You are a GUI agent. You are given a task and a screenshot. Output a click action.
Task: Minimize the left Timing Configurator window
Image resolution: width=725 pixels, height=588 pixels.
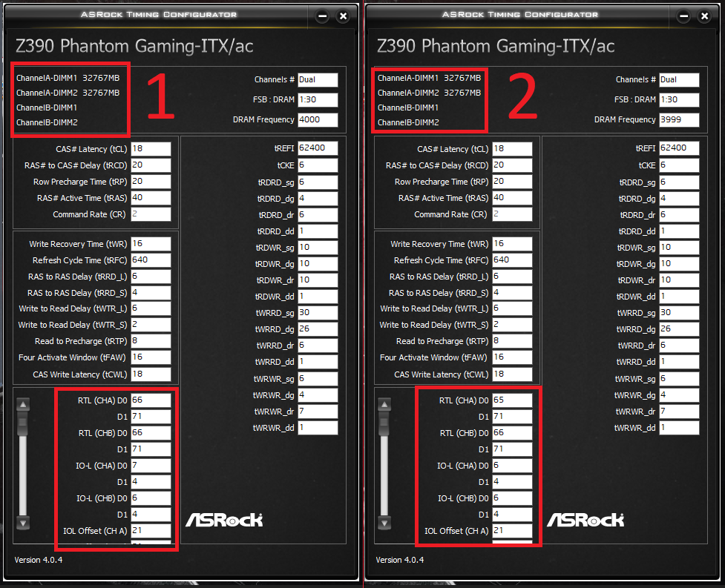[x=322, y=16]
